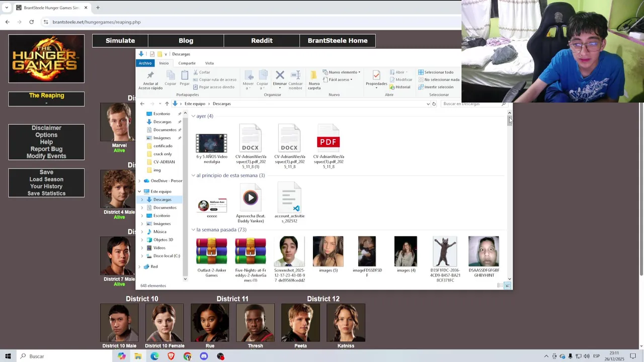Click the Copiar icon in Portapapeles group
This screenshot has width=644, height=362.
coord(171,75)
